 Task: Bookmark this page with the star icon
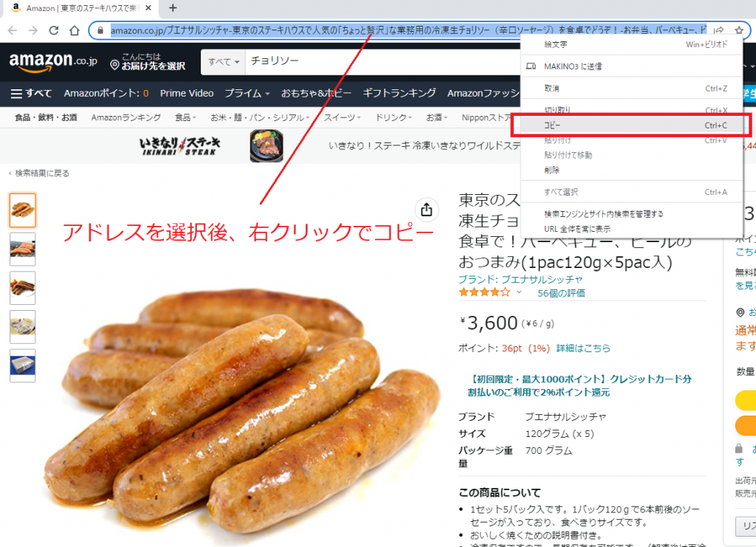[739, 30]
